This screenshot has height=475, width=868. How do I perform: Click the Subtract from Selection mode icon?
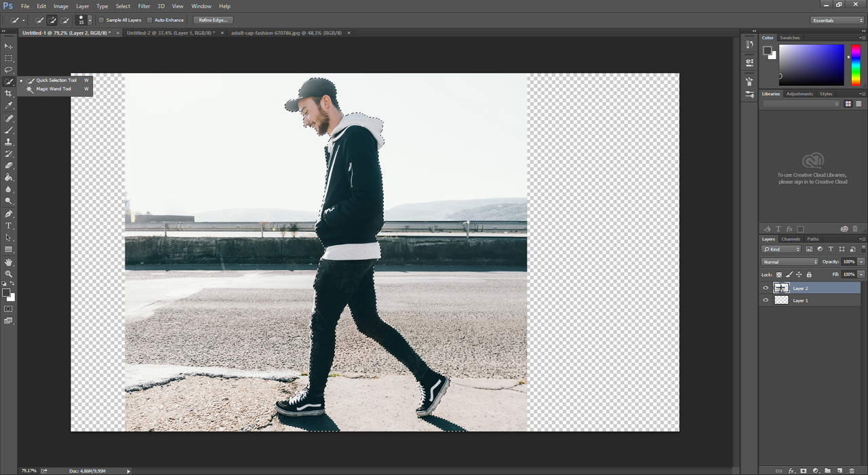pos(65,20)
